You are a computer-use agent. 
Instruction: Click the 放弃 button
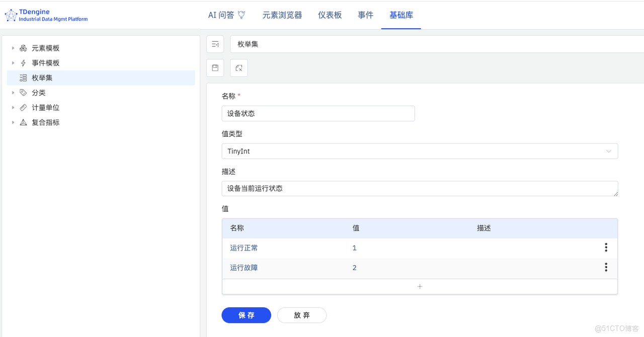302,315
